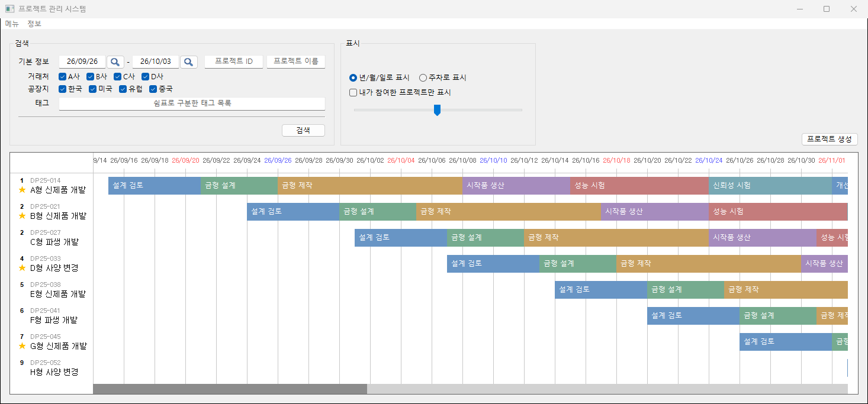Click star icon beside A형 신제품 개발

(22, 190)
